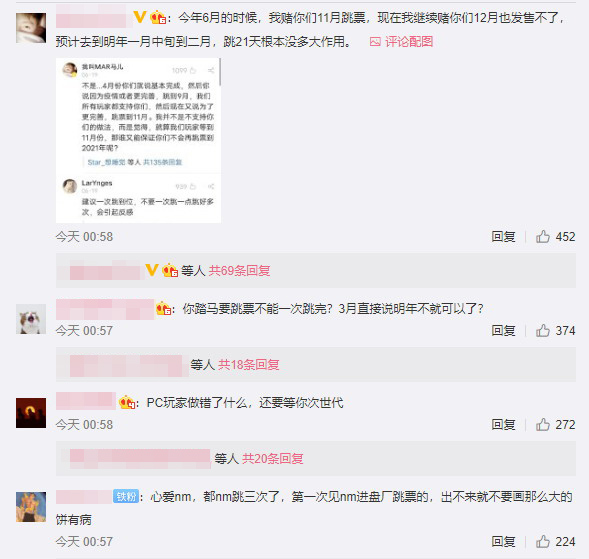This screenshot has width=589, height=559.
Task: Open the cat avatar profile
Action: 31,319
